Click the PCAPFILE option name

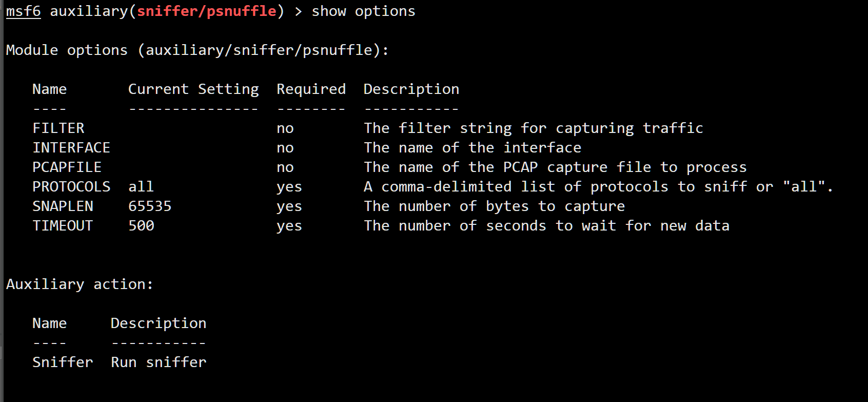(67, 167)
